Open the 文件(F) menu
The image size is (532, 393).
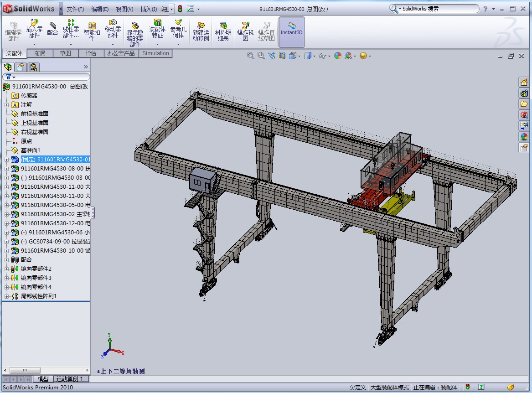pos(75,9)
